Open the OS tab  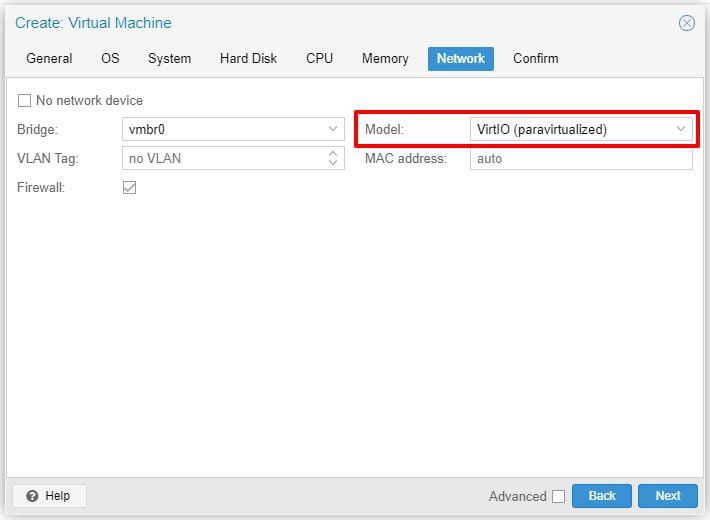click(110, 59)
